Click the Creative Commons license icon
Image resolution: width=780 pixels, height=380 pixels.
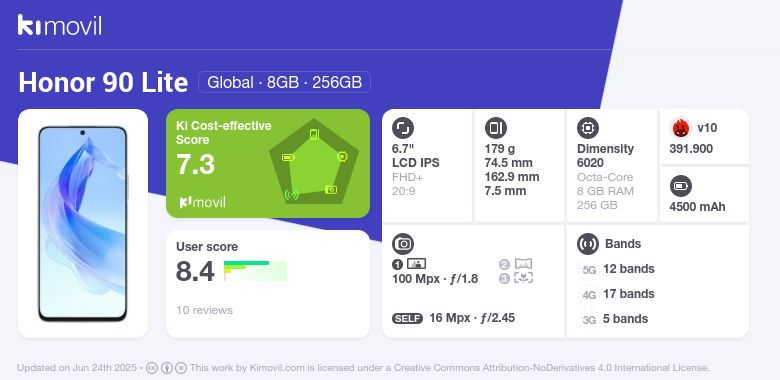(152, 368)
